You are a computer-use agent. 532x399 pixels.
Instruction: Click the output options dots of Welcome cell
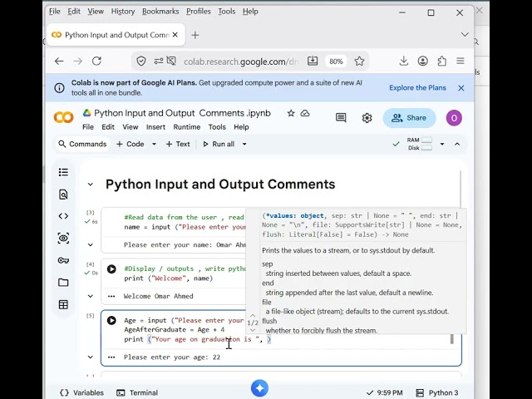click(111, 296)
